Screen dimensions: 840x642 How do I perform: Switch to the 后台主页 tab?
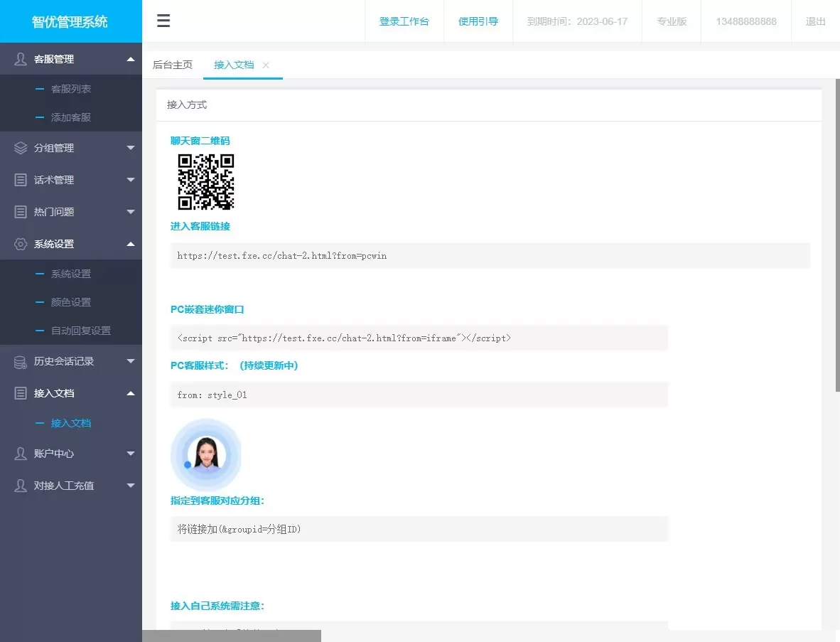click(x=173, y=65)
